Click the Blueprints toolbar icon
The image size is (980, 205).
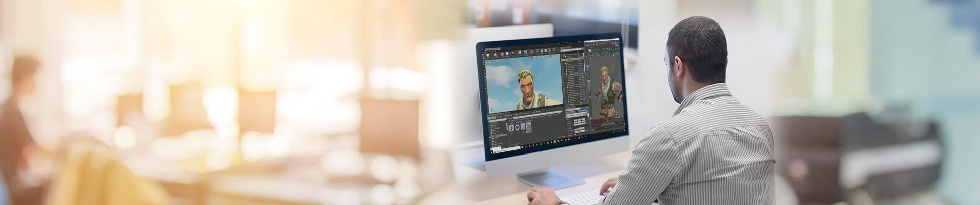519,53
